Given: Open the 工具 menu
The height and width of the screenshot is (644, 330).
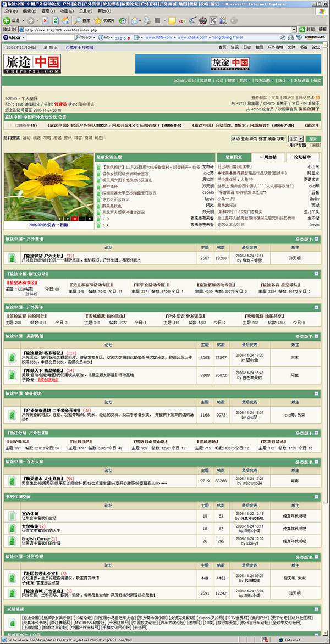Looking at the screenshot, I should (x=84, y=11).
